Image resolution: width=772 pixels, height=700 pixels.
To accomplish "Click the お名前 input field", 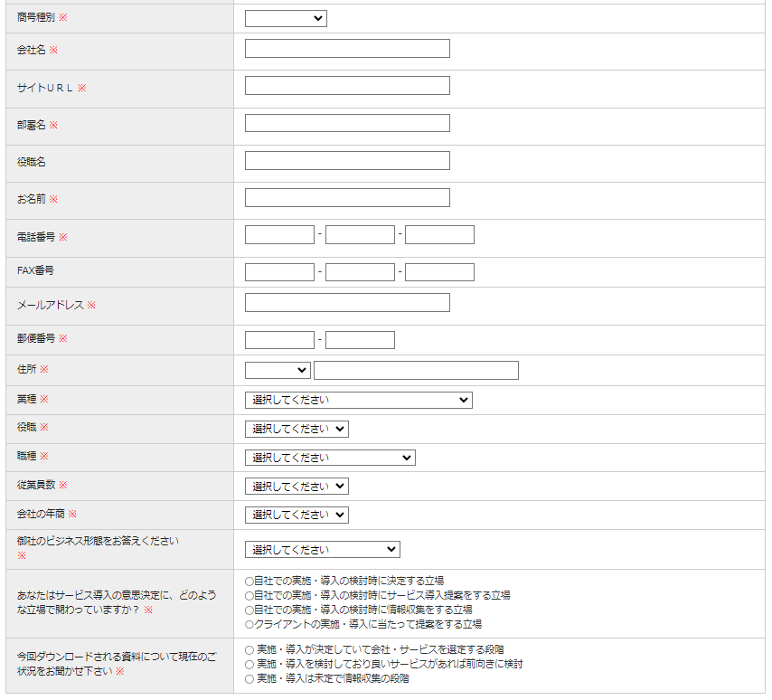I will (x=347, y=198).
